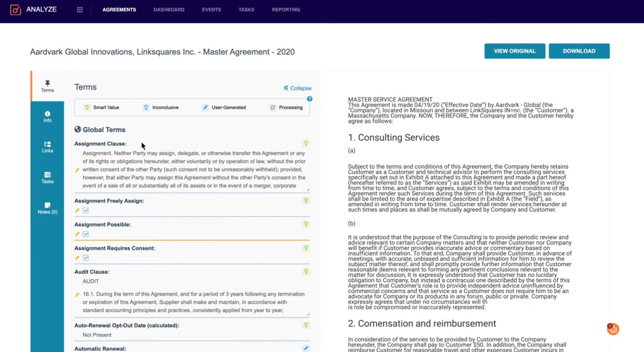Edit the Assignment Clause text with pencil
The image size is (644, 352).
coord(77,170)
